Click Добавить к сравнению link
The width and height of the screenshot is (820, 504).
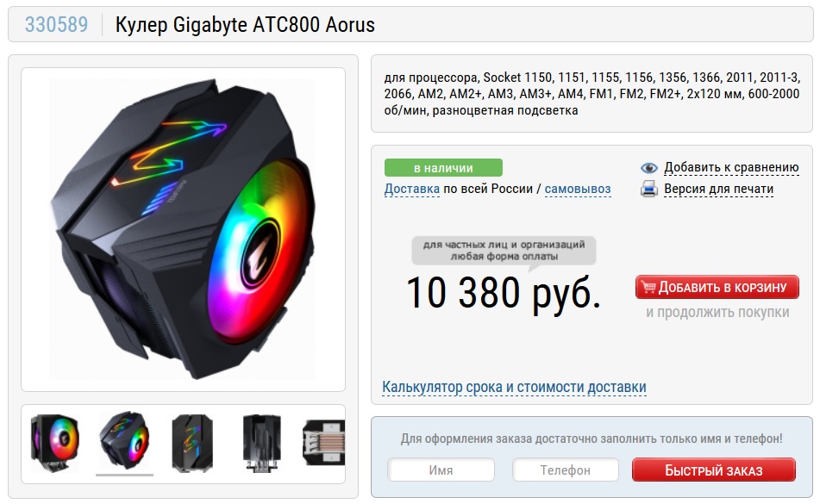click(731, 167)
